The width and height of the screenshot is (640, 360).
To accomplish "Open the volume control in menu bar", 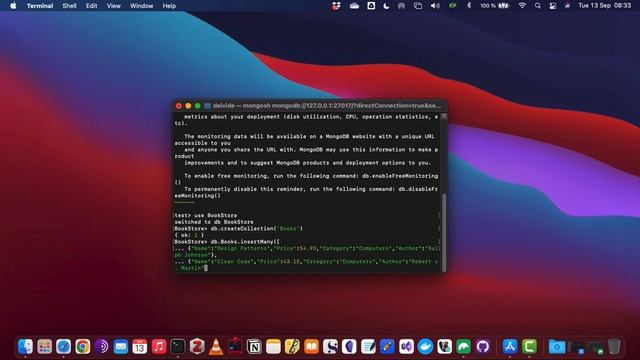I will point(435,6).
